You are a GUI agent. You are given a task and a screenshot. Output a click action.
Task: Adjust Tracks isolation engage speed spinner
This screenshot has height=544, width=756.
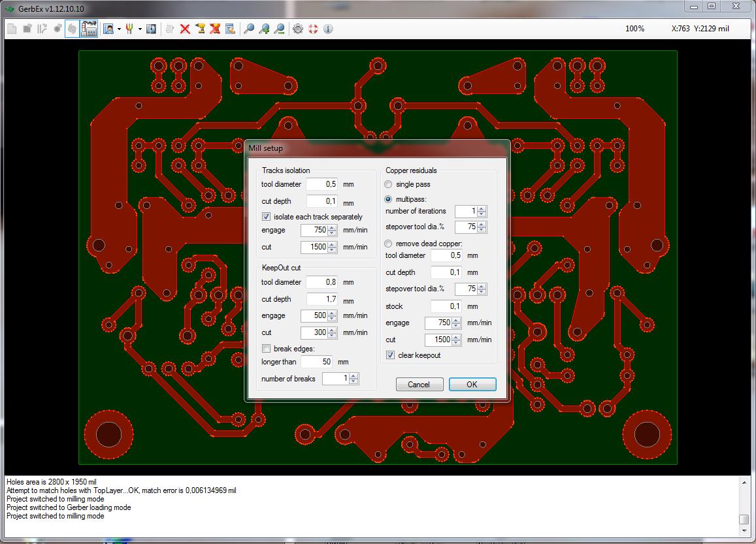coord(332,231)
